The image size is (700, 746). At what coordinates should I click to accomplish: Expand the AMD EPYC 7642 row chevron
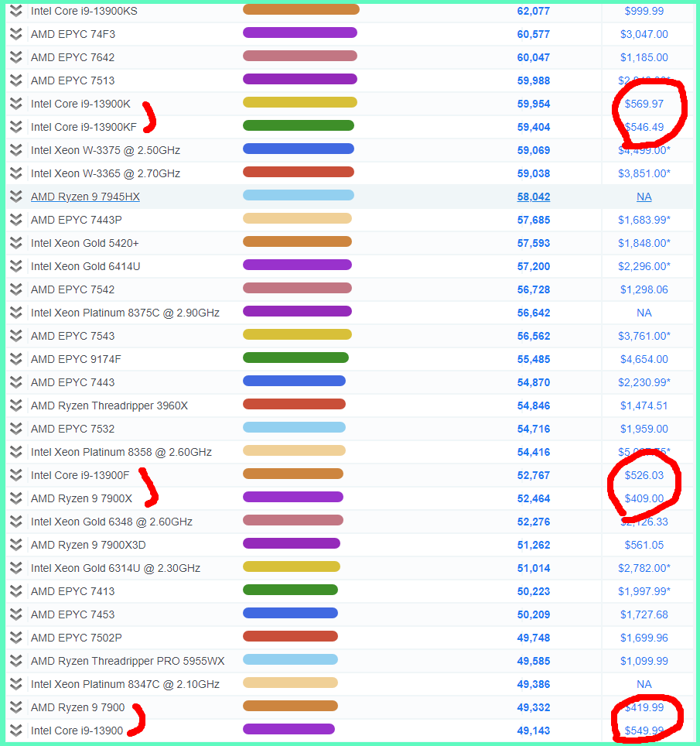pos(16,57)
